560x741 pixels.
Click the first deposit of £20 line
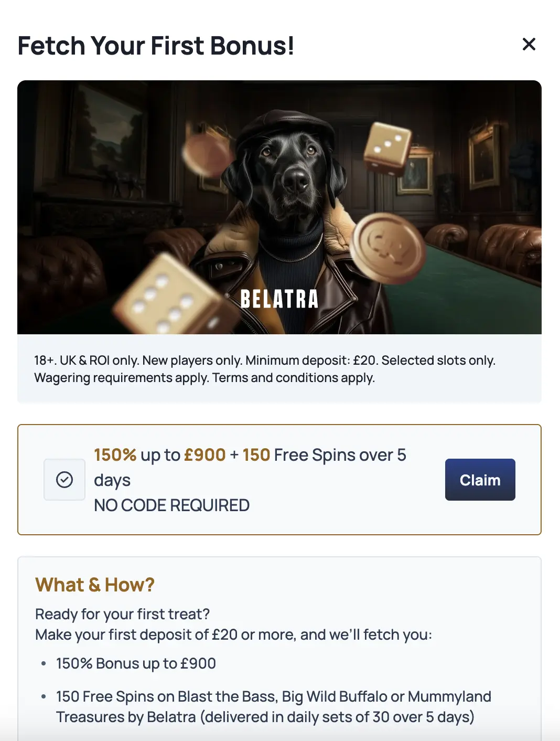(233, 634)
